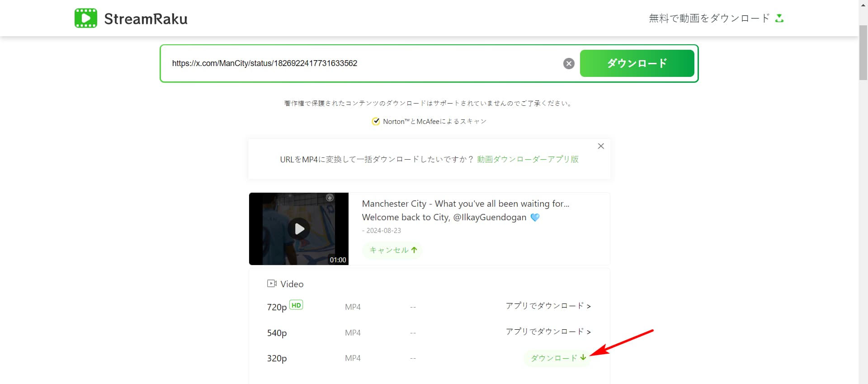The width and height of the screenshot is (868, 384).
Task: Click the Norton McAfee scan checkmark icon
Action: coord(376,121)
